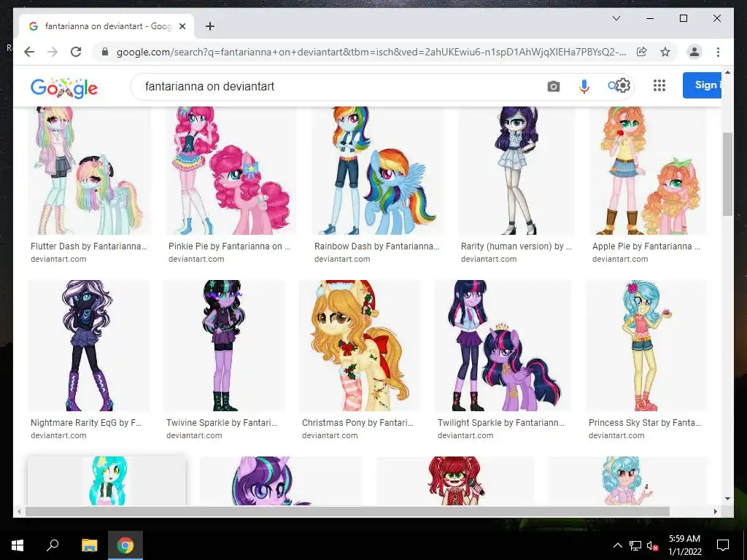Click deviantart.com under Christmas Pony

click(x=330, y=435)
